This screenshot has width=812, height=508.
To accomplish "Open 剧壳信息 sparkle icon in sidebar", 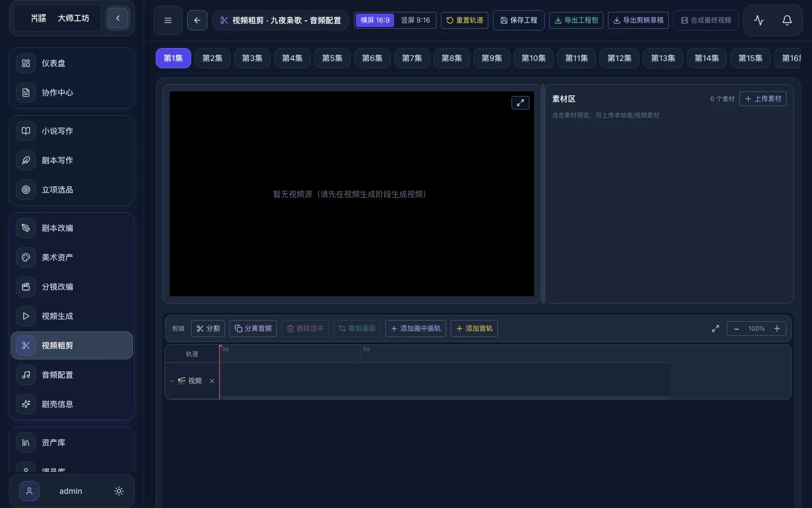I will pos(26,404).
